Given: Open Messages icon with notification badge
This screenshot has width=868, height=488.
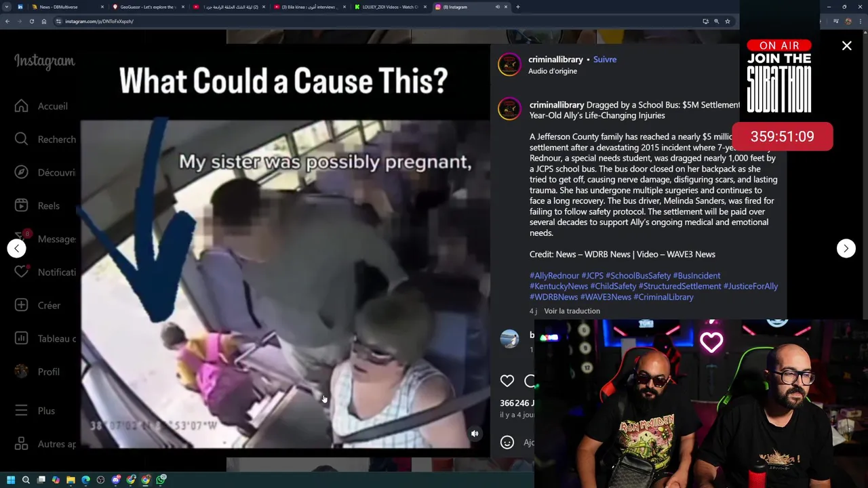Looking at the screenshot, I should [x=22, y=238].
